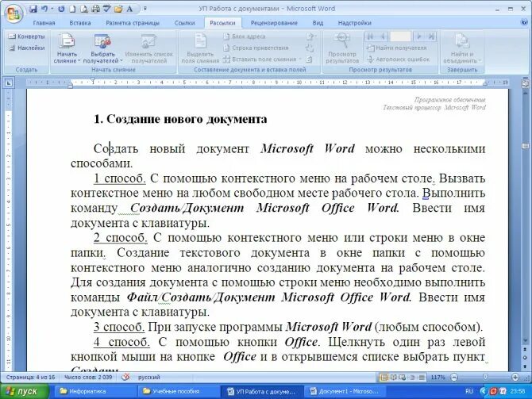Viewport: 532px width, 399px height.
Task: Open the Выбрать получателей dropdown
Action: coord(102,48)
